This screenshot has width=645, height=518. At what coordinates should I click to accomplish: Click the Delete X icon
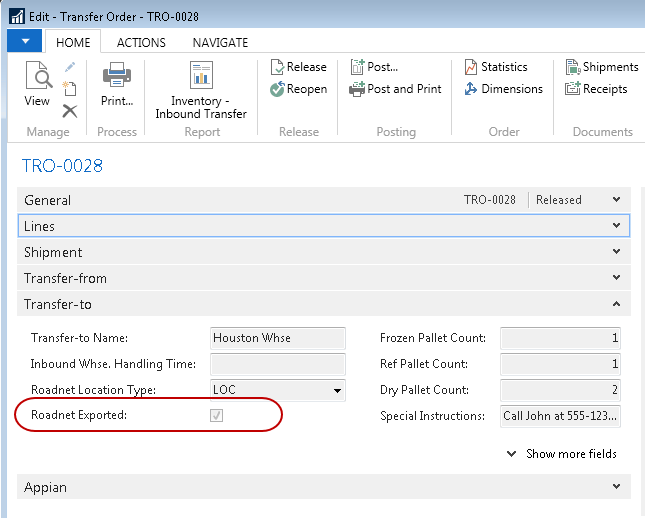(70, 111)
